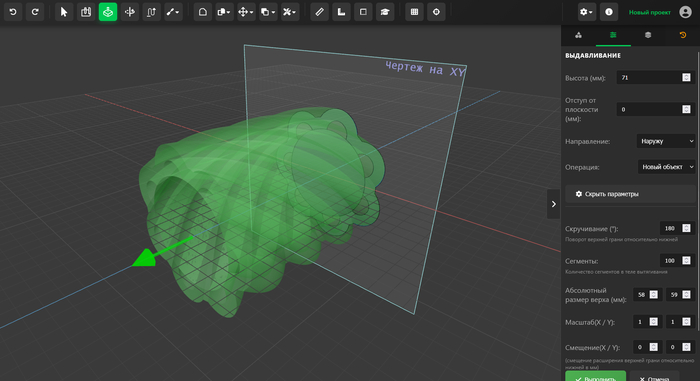Adjust the Сегменты spinner
700x381 pixels.
[687, 261]
